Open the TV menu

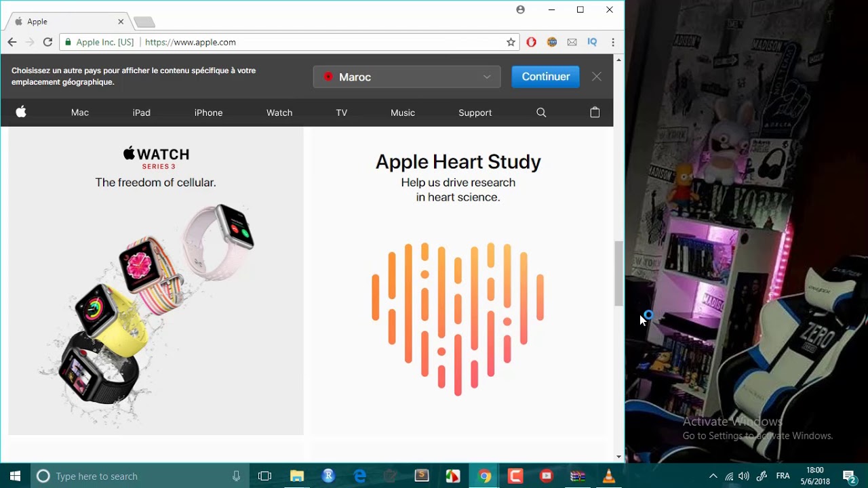click(342, 113)
